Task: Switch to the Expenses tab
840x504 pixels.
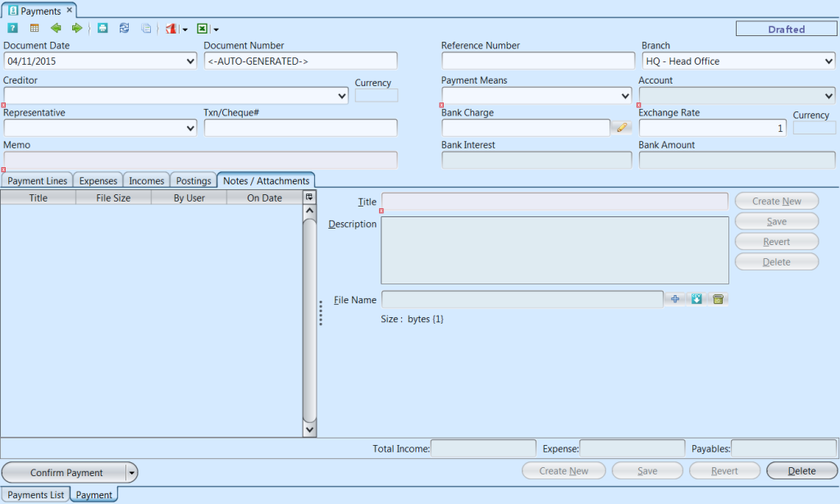Action: point(98,181)
